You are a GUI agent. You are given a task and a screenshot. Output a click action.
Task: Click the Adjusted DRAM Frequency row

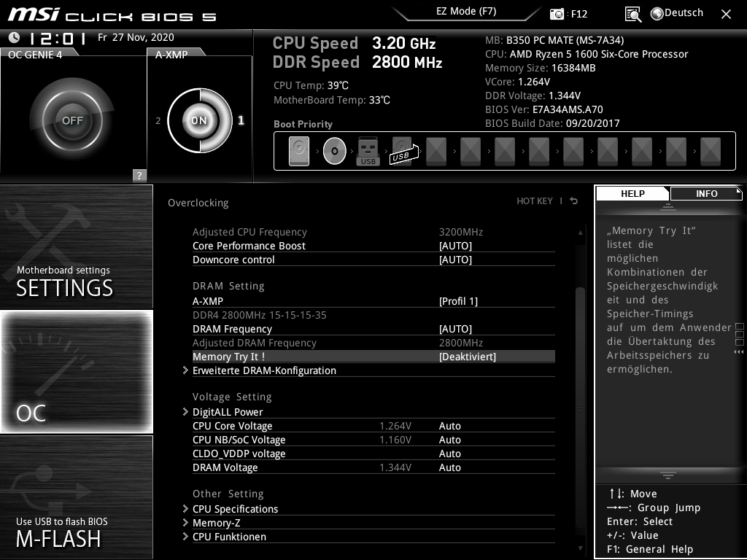373,343
